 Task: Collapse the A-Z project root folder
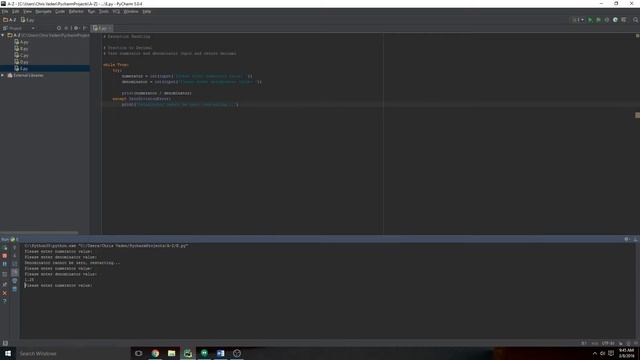pos(3,36)
